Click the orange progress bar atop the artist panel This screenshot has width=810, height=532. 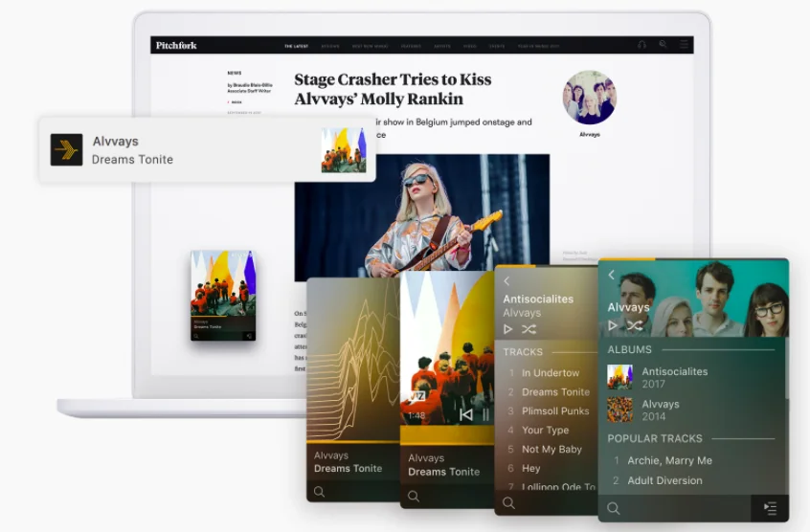[x=626, y=259]
